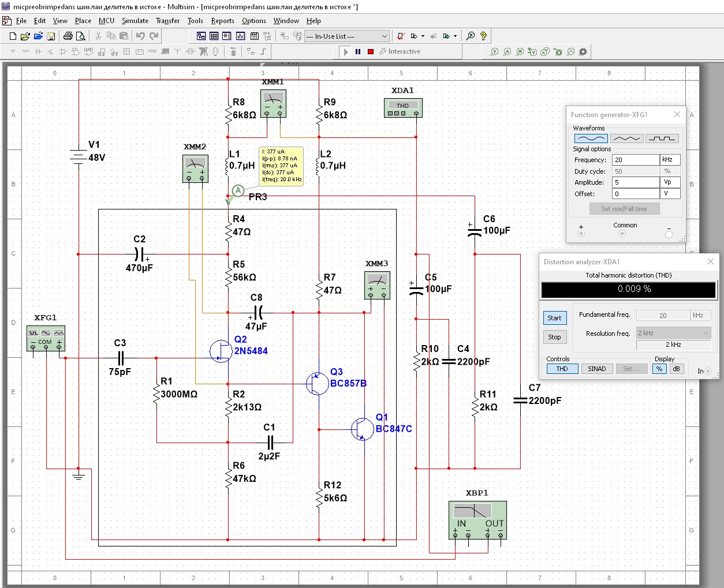The image size is (724, 588).
Task: Open probe settings gear icon
Action: [x=583, y=52]
